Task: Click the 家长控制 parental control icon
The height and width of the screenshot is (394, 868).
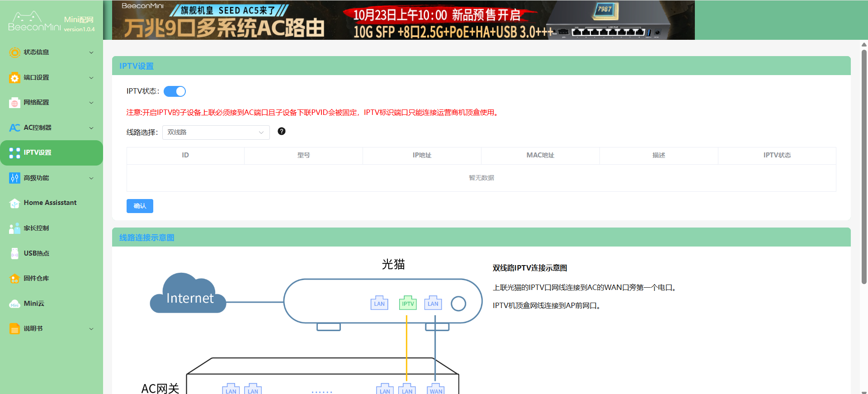Action: pyautogui.click(x=14, y=228)
